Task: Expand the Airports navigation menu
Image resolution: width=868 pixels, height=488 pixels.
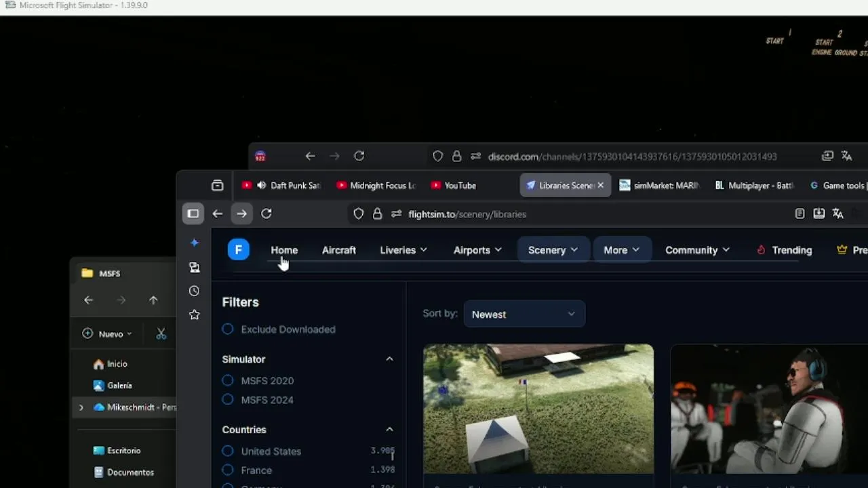Action: (x=477, y=250)
